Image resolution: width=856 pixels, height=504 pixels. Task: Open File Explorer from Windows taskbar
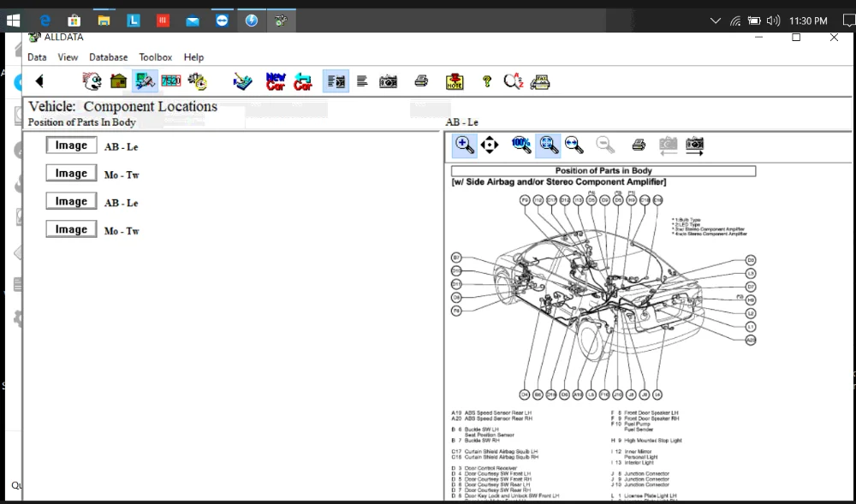point(103,21)
